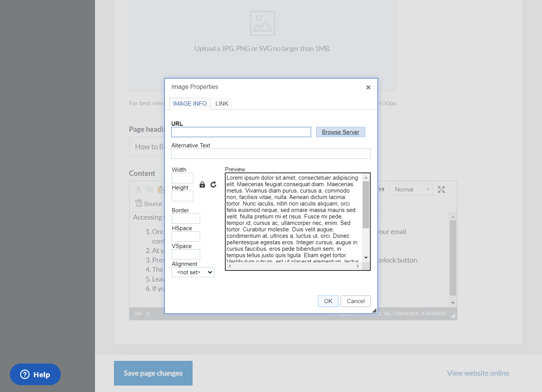Confirm the dialog with OK
The height and width of the screenshot is (392, 542).
tap(328, 301)
